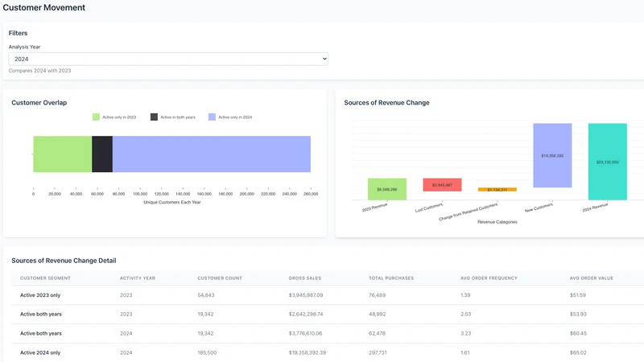The height and width of the screenshot is (362, 644).
Task: Click the 'Compares 2024 with 2023' helper text
Action: tap(39, 71)
